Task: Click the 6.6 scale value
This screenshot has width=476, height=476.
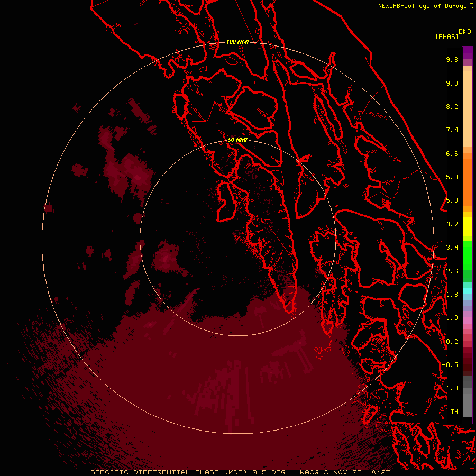Action: (x=452, y=153)
